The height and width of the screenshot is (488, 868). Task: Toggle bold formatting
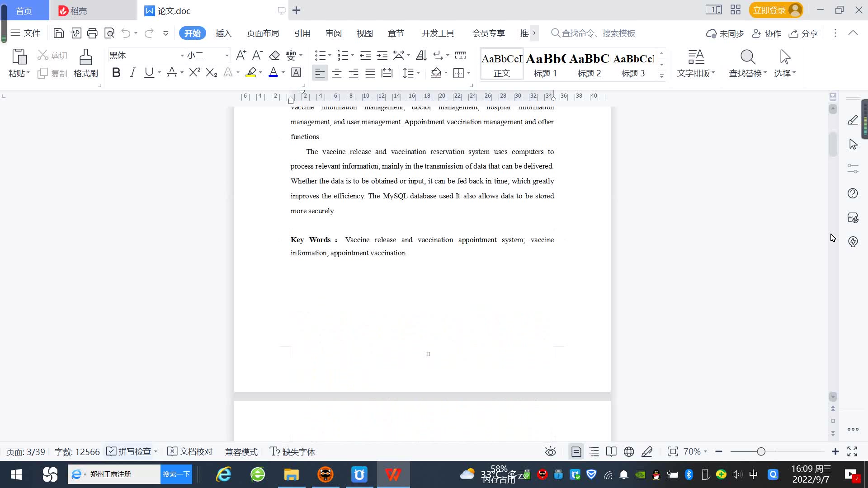tap(116, 73)
